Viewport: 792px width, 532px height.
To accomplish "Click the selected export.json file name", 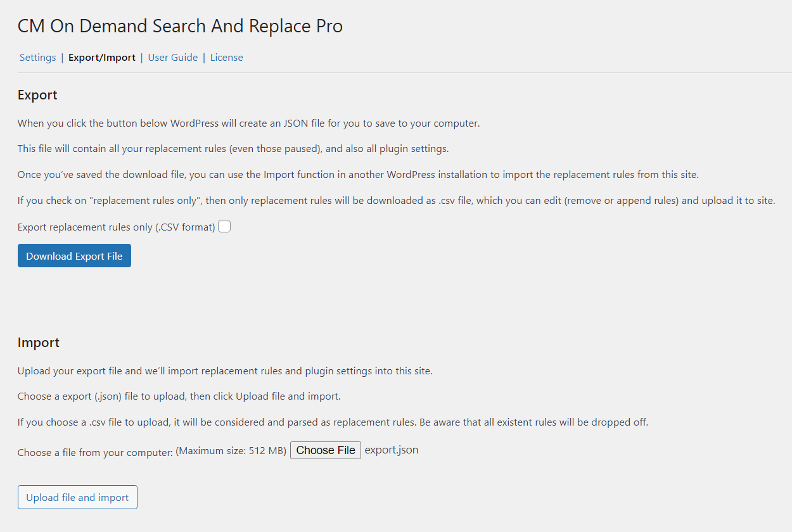I will [392, 450].
